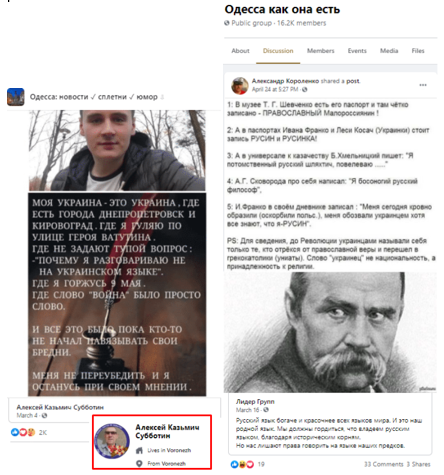Click the home icon beside Lives in Voronezh
This screenshot has width=444, height=475.
pyautogui.click(x=140, y=450)
